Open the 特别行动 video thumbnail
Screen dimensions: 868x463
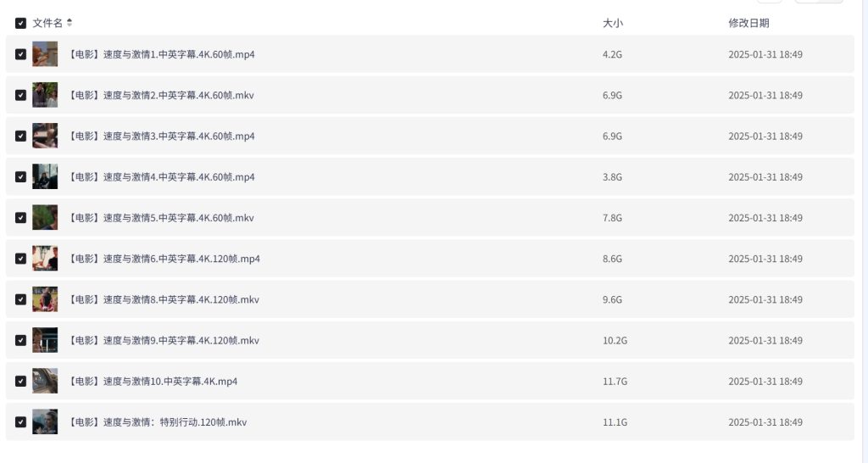45,422
